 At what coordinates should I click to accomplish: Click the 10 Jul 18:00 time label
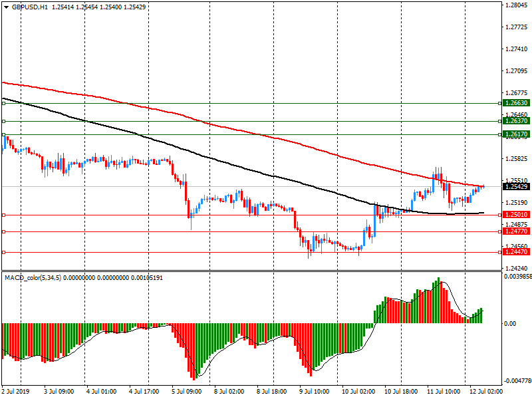[401, 392]
